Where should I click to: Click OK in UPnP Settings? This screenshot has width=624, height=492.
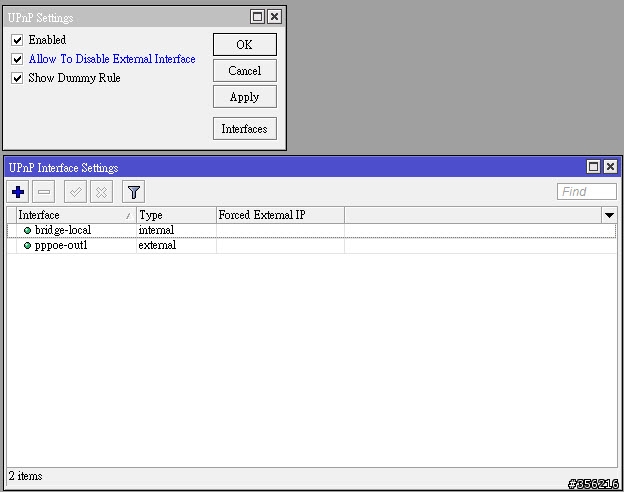(245, 44)
